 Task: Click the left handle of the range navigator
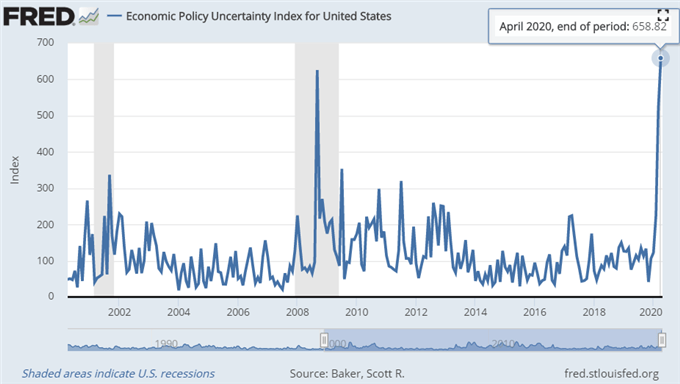coord(324,340)
